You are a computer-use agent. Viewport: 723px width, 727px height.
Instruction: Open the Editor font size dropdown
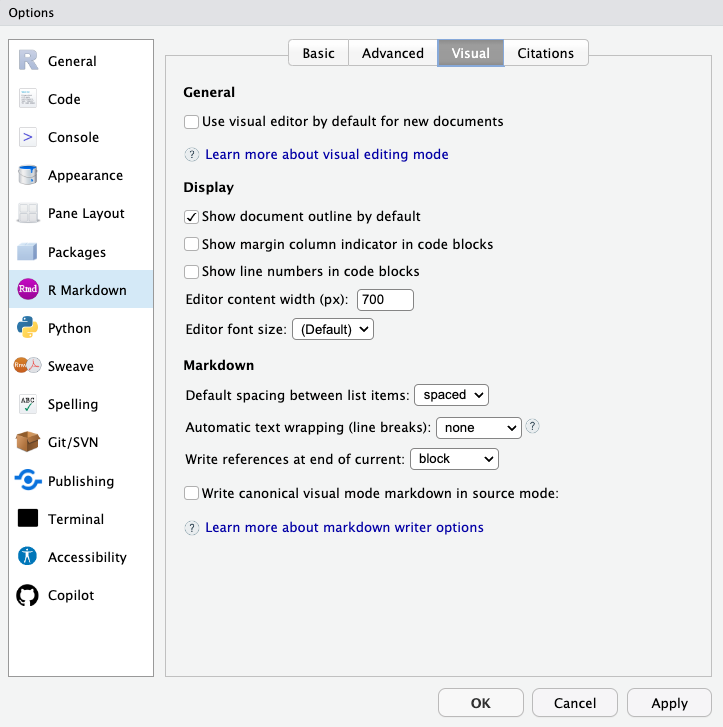[x=332, y=328]
